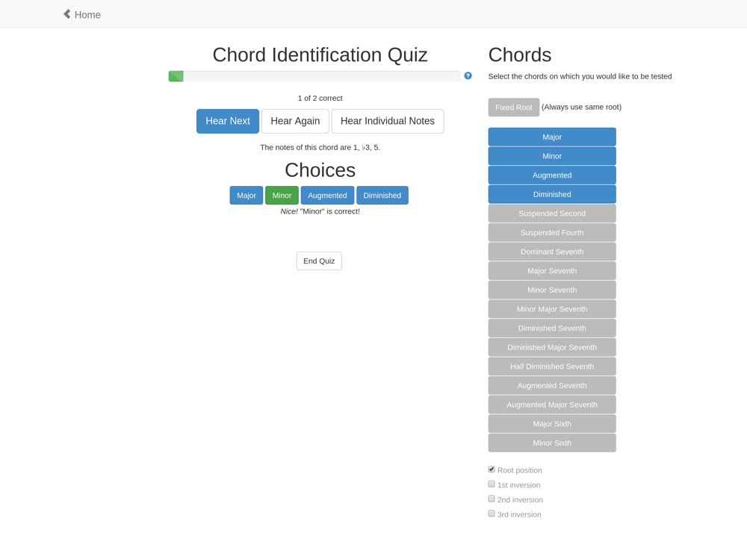Choose the Augmented answer choice
Viewport: 747px width, 560px height.
click(x=327, y=196)
